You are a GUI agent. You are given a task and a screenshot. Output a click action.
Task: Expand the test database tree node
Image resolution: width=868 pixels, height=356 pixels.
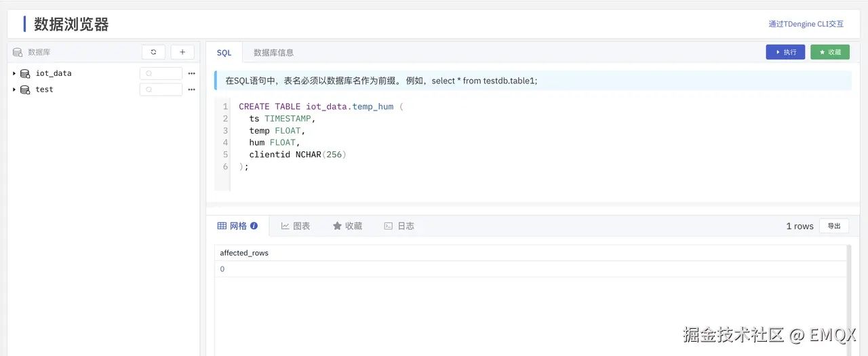click(x=14, y=90)
